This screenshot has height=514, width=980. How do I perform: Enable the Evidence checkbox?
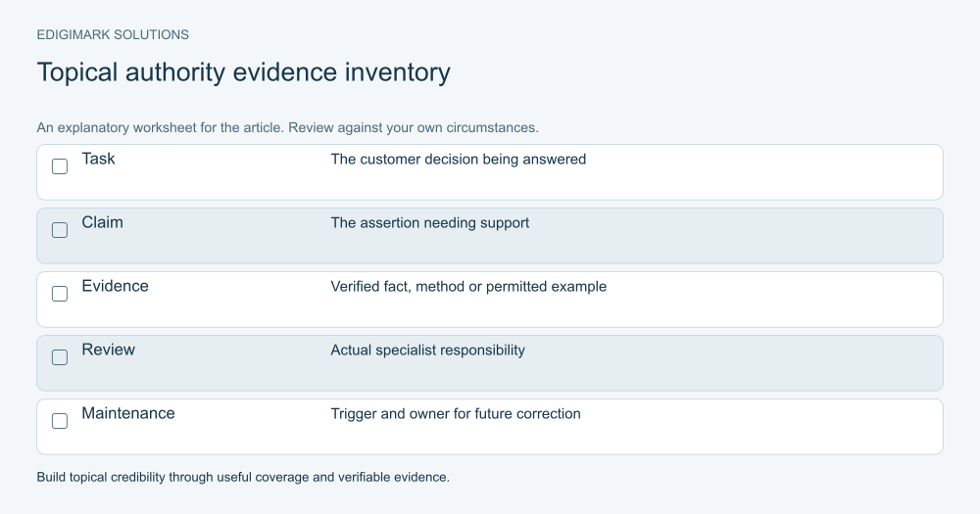click(60, 294)
